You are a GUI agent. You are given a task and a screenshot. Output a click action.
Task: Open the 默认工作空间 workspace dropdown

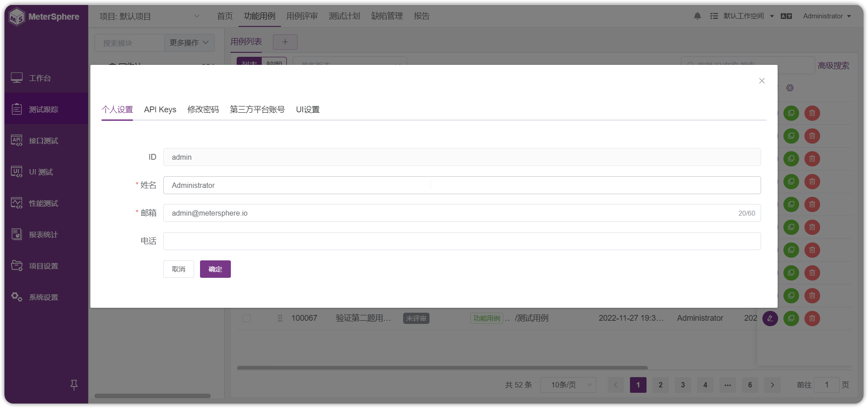[749, 16]
